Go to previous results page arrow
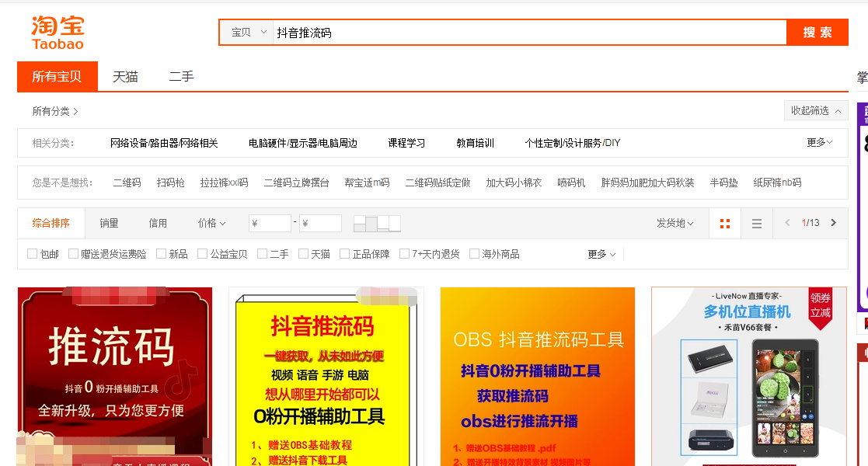868x466 pixels. [x=787, y=222]
